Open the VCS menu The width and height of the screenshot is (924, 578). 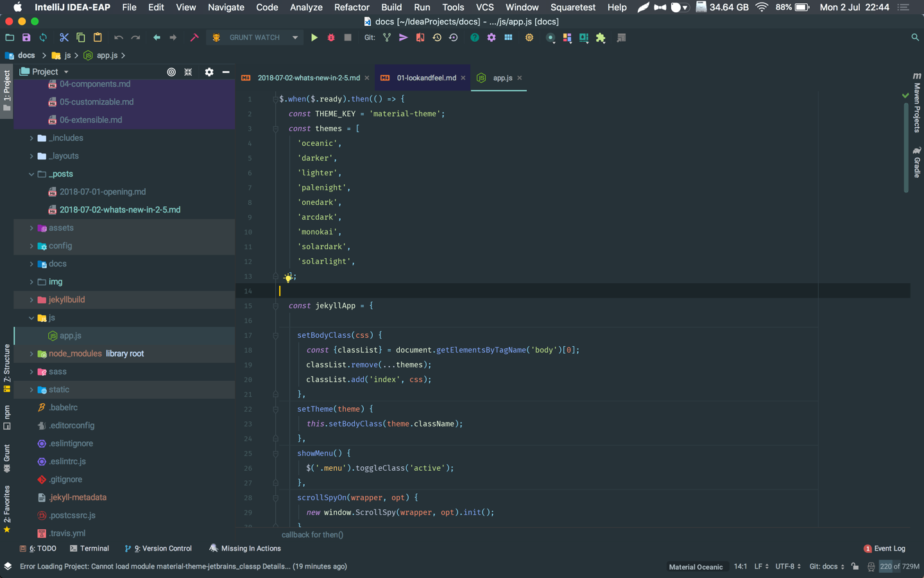(x=484, y=7)
